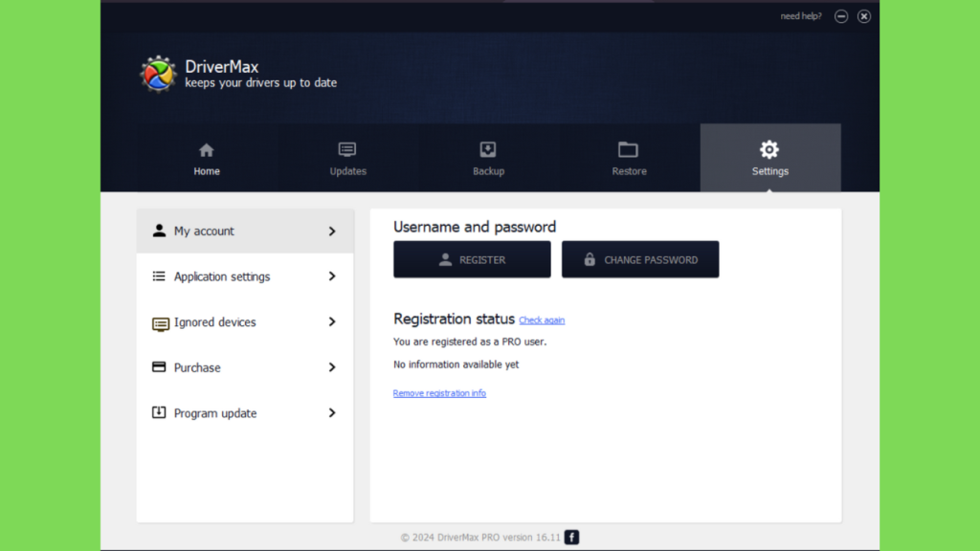Switch to the Backup tab
This screenshot has width=980, height=551.
pos(488,158)
